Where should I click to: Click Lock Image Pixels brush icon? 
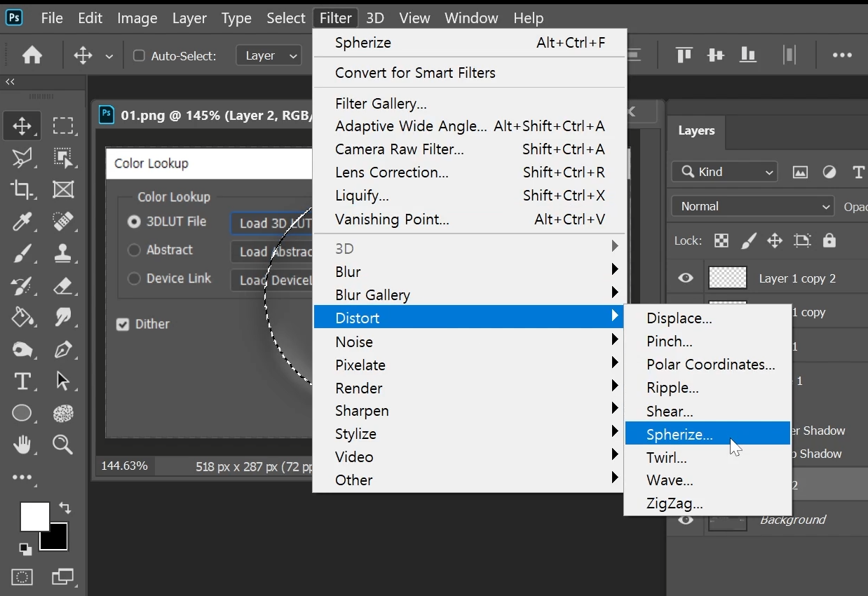click(x=748, y=241)
